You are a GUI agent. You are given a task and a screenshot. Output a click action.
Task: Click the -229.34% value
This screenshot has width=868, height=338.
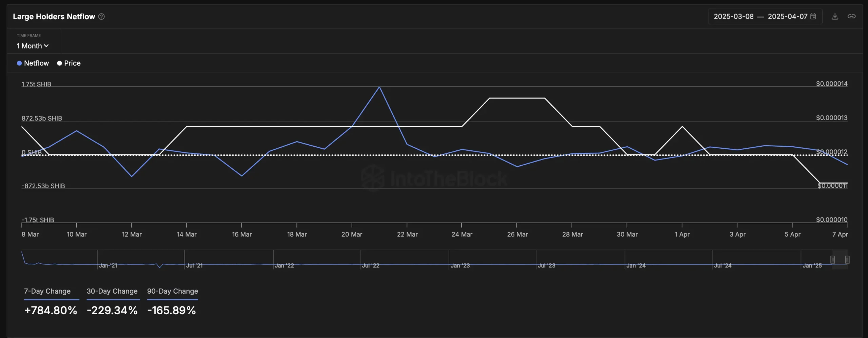click(112, 311)
